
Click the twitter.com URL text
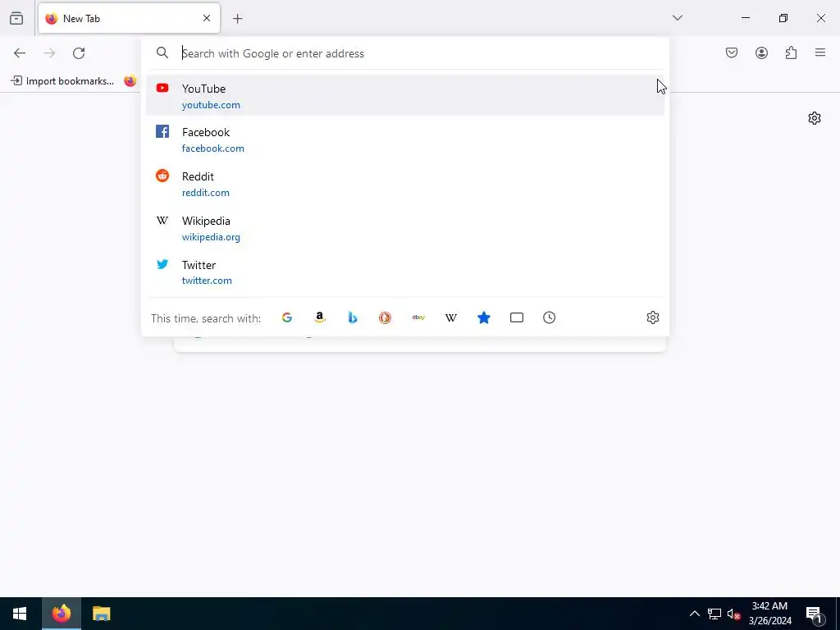click(x=207, y=281)
